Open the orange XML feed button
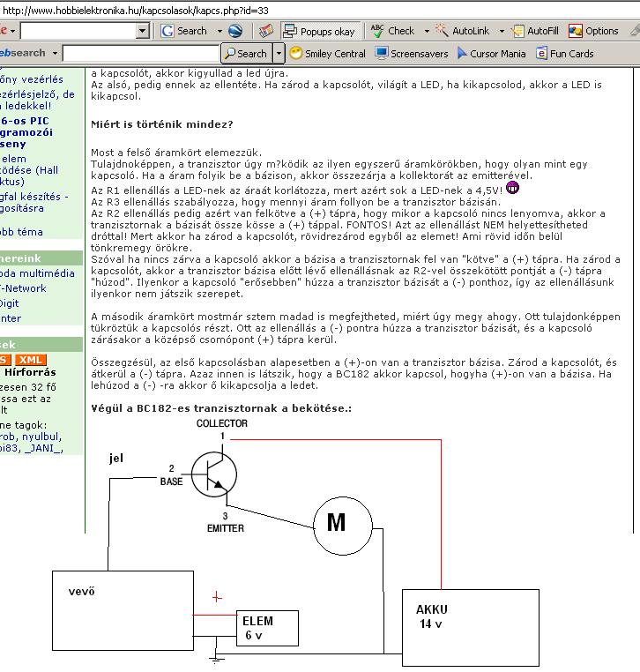The width and height of the screenshot is (640, 672). click(x=31, y=360)
